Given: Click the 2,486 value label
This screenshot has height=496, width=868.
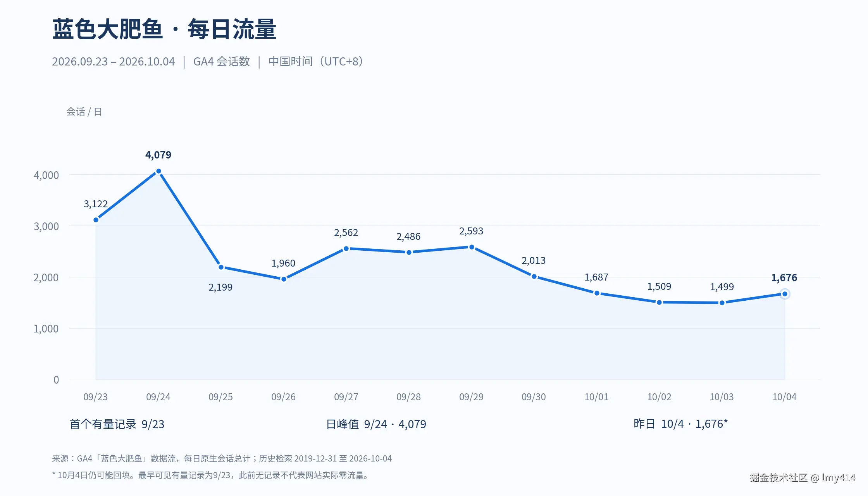Looking at the screenshot, I should click(x=408, y=237).
